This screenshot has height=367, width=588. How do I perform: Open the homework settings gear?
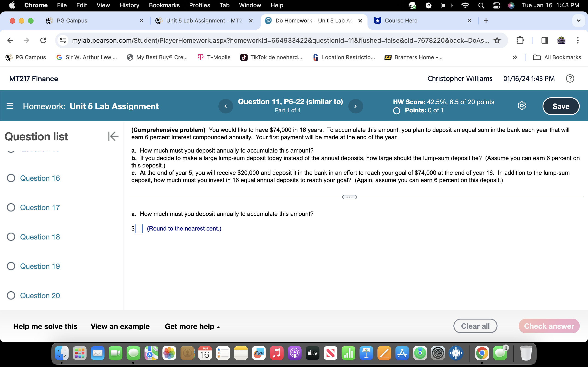[522, 106]
